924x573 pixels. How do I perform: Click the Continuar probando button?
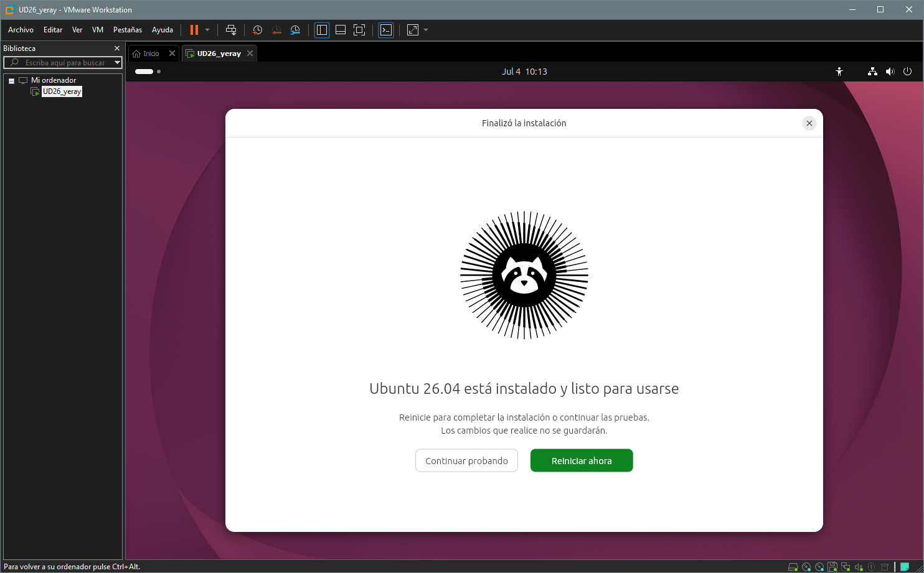pos(466,461)
